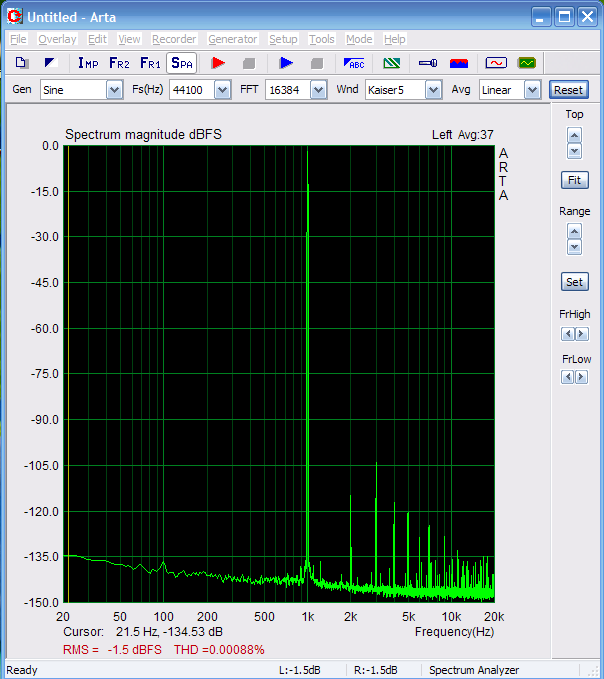Click the THD =0.00088% readout text
The image size is (604, 679).
(219, 650)
